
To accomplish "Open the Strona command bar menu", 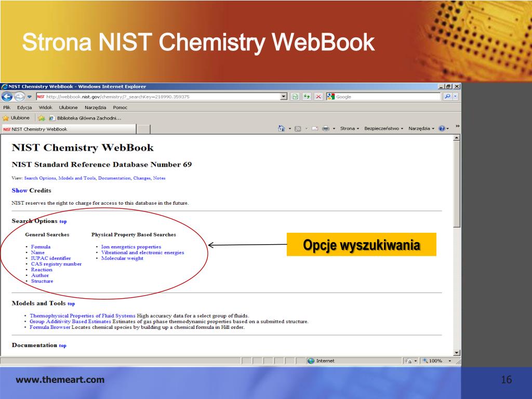I will [x=350, y=129].
